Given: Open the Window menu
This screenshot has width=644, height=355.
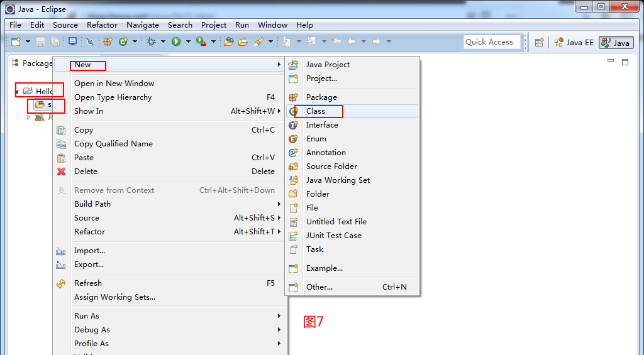Looking at the screenshot, I should point(272,25).
